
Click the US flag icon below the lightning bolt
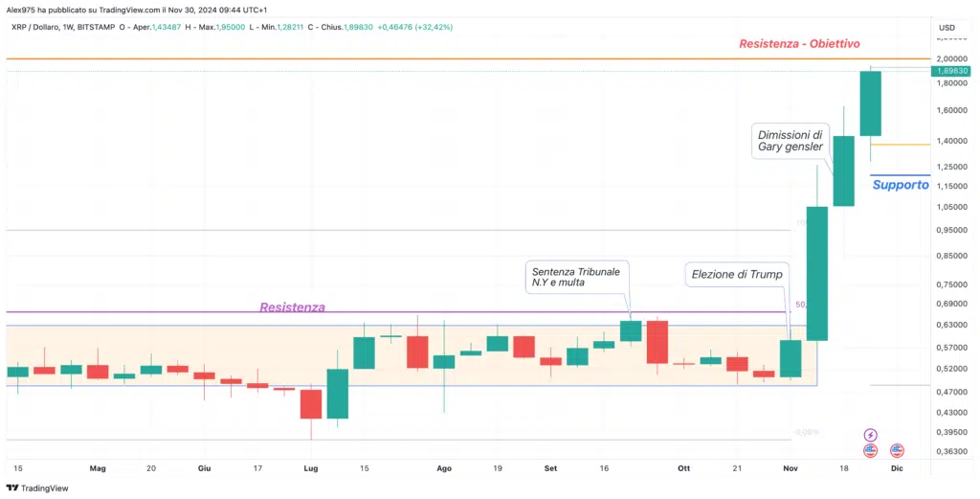870,450
